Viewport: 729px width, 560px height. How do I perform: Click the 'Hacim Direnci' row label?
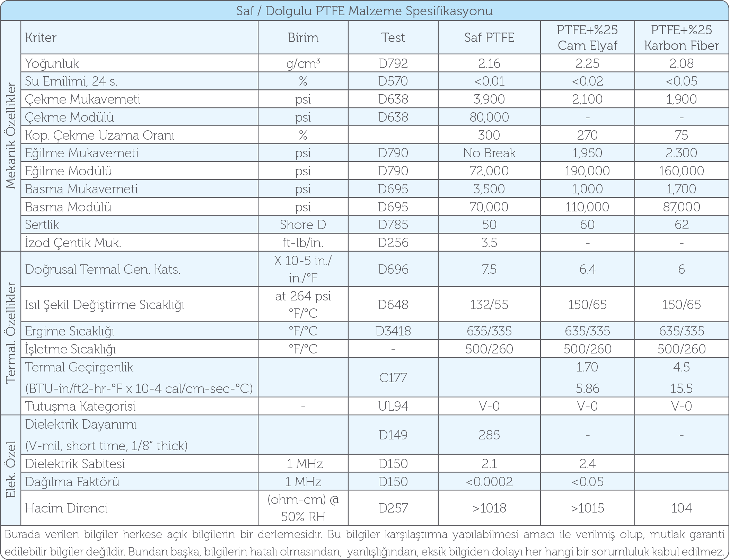tap(66, 508)
